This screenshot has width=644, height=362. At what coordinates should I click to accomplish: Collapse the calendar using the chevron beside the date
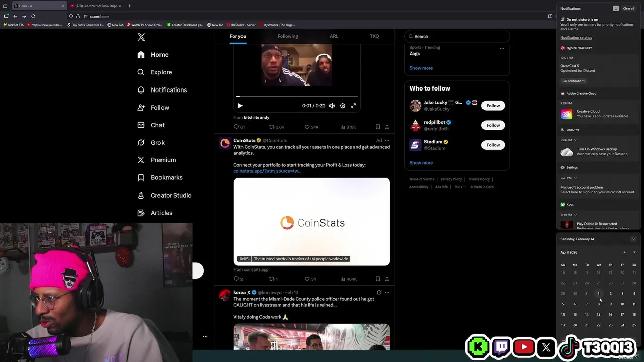coord(633,239)
